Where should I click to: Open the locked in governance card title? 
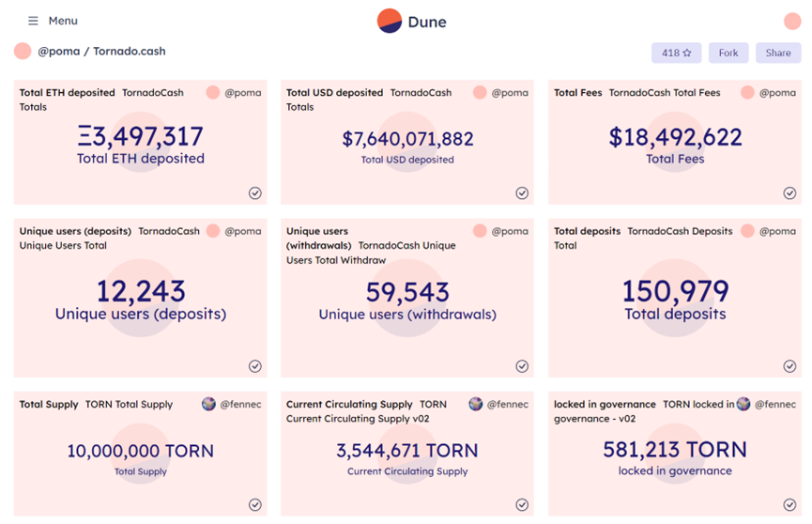tap(605, 405)
